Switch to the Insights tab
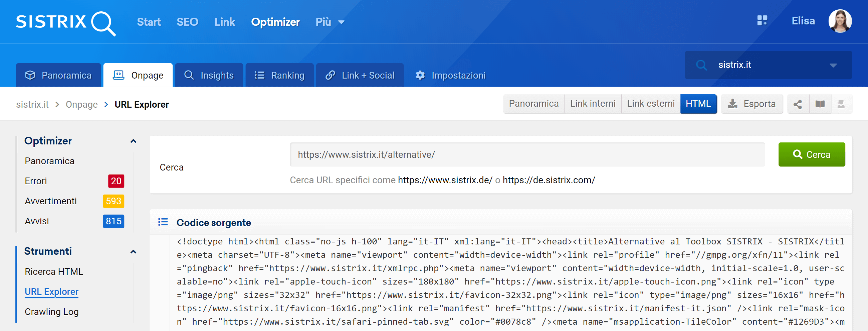Image resolution: width=868 pixels, height=331 pixels. [x=209, y=75]
